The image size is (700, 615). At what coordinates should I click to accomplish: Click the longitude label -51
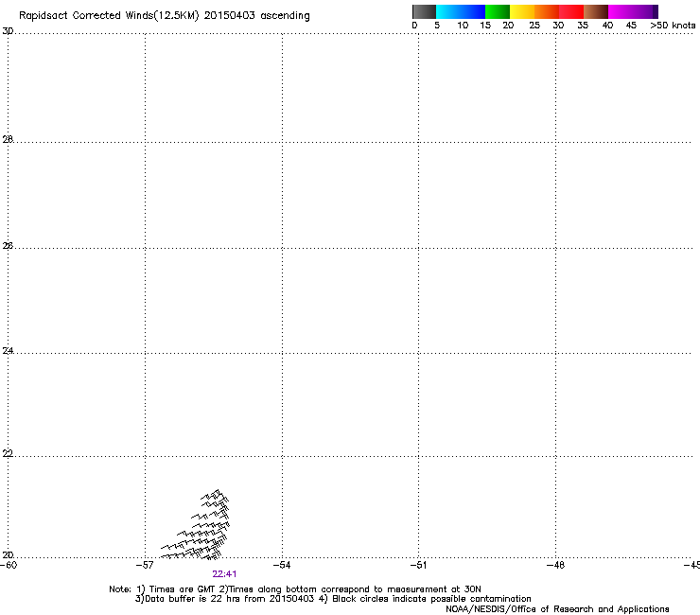pyautogui.click(x=418, y=565)
